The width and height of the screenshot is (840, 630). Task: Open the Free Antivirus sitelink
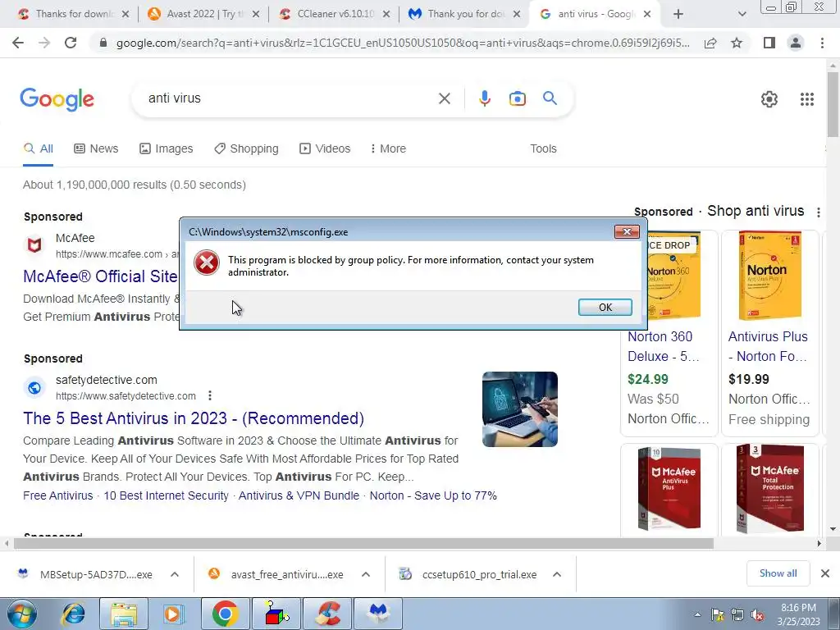[x=58, y=495]
